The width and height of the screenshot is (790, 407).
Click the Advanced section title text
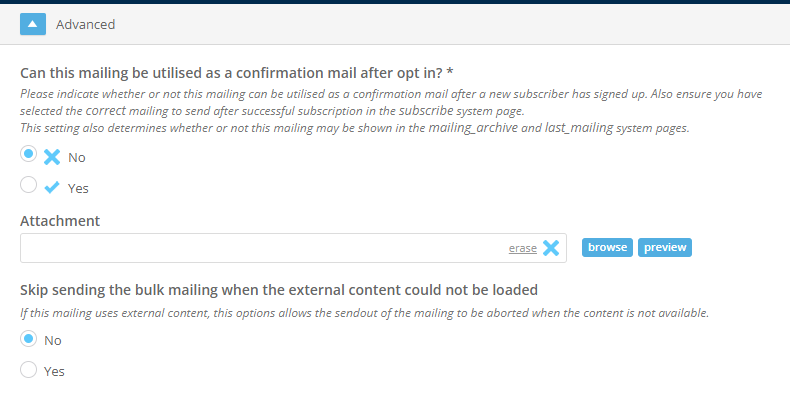[x=86, y=24]
